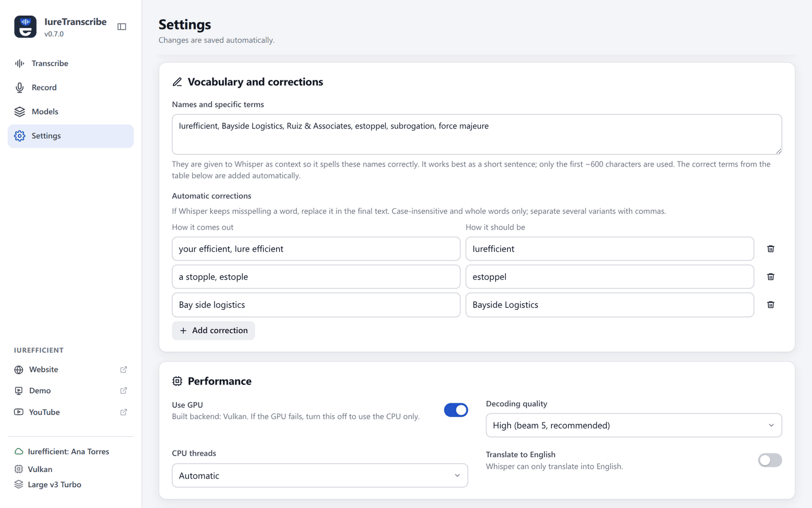This screenshot has width=812, height=508.
Task: Edit the 'a stopple, estople' field
Action: point(316,277)
